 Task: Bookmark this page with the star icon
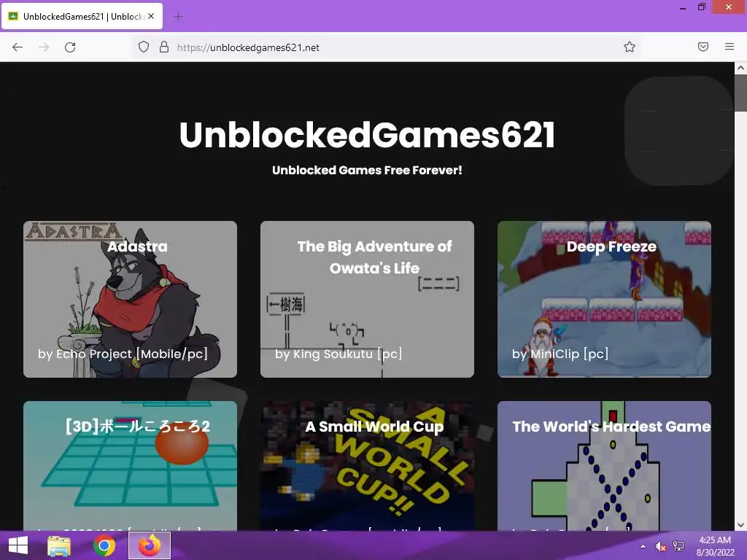630,47
